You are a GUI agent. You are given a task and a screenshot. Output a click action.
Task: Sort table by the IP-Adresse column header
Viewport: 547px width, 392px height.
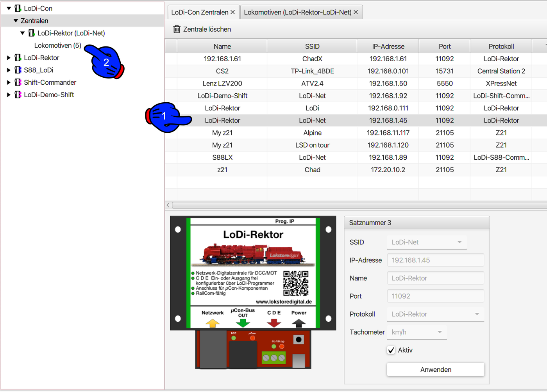(388, 46)
